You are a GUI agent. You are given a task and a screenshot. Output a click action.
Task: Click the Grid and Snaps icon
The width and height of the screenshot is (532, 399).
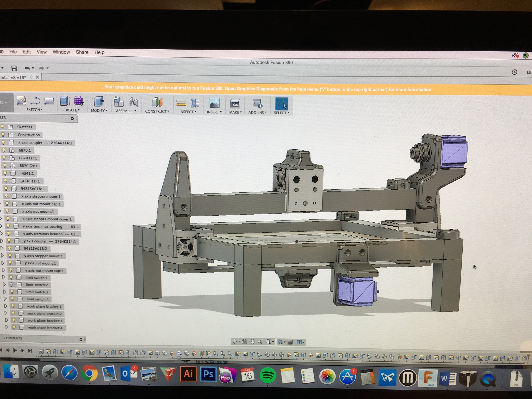coord(290,342)
